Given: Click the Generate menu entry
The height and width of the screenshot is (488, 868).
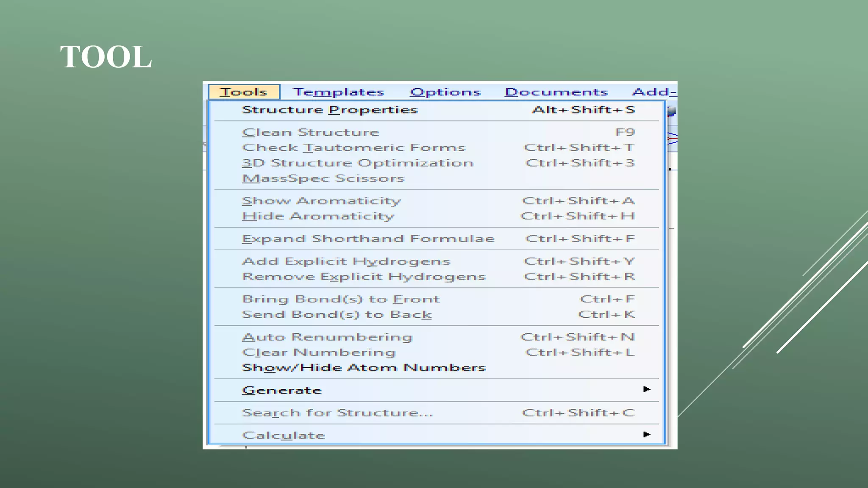Looking at the screenshot, I should click(282, 390).
